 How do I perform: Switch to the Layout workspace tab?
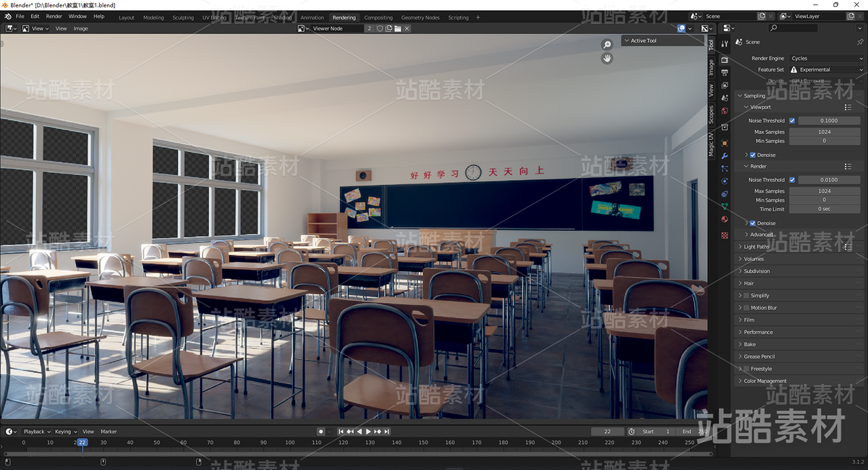[127, 17]
